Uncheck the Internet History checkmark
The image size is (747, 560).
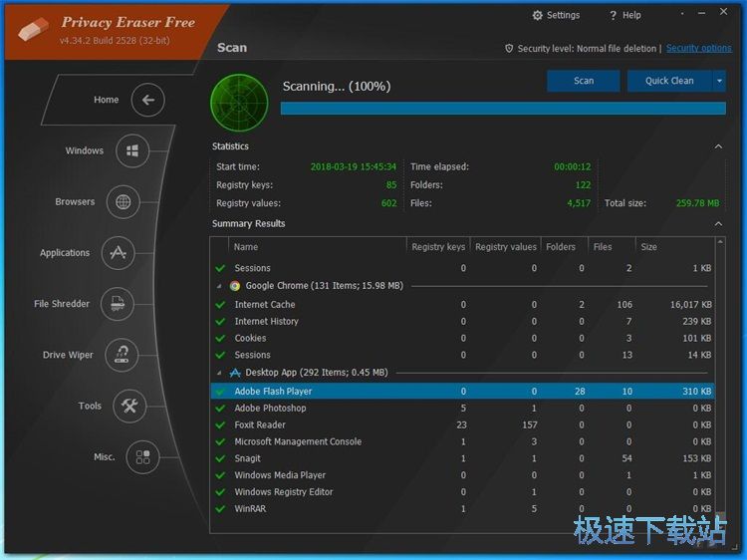[220, 322]
